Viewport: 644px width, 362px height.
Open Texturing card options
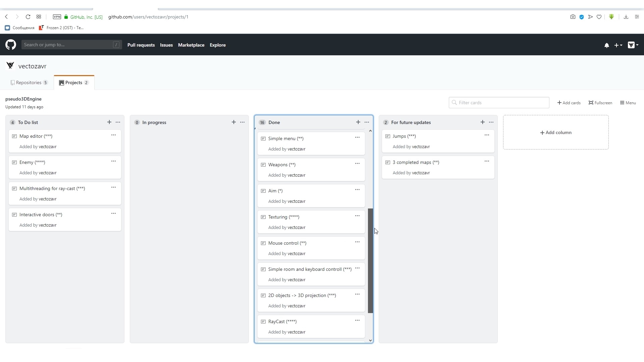pyautogui.click(x=358, y=216)
